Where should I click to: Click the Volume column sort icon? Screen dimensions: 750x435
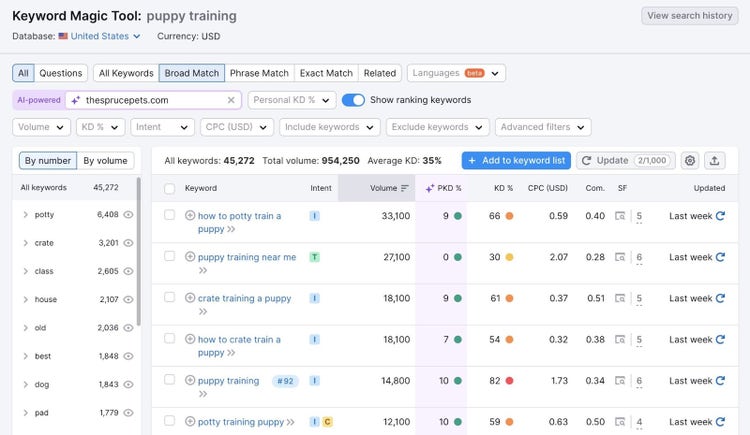[405, 188]
